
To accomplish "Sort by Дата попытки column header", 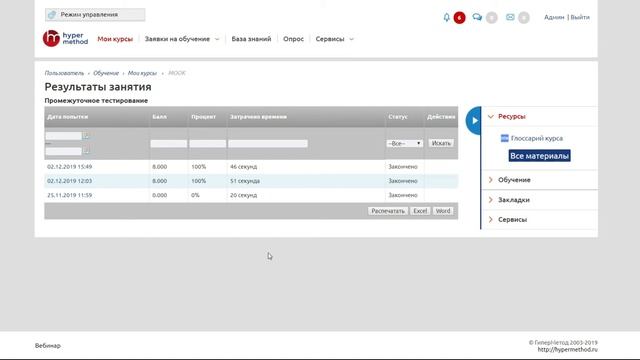I will [x=67, y=117].
